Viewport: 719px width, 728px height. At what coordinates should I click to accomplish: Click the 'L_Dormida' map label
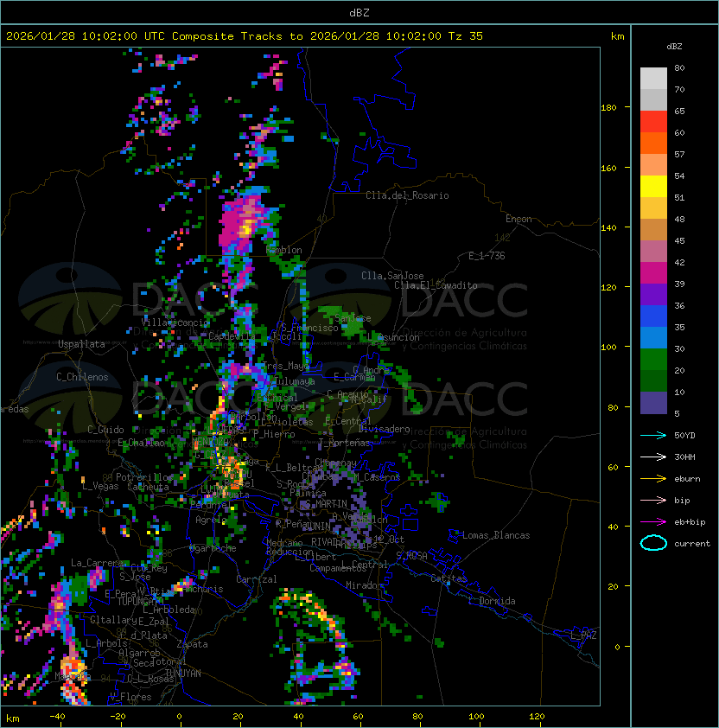[x=492, y=601]
